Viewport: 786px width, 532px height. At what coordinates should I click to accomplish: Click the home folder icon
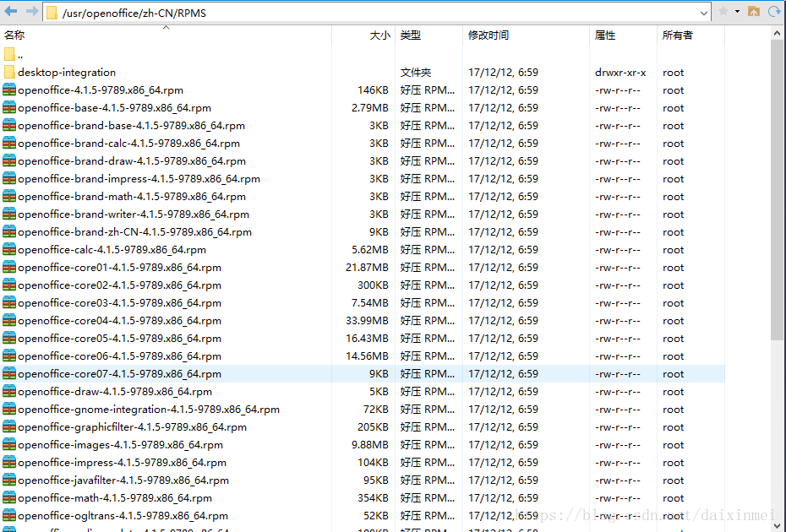click(753, 11)
